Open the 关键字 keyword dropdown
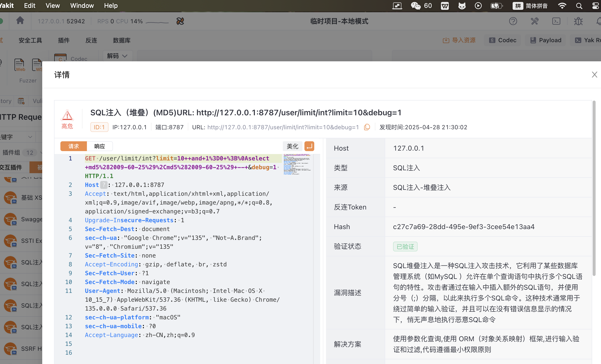The height and width of the screenshot is (364, 601). [17, 137]
